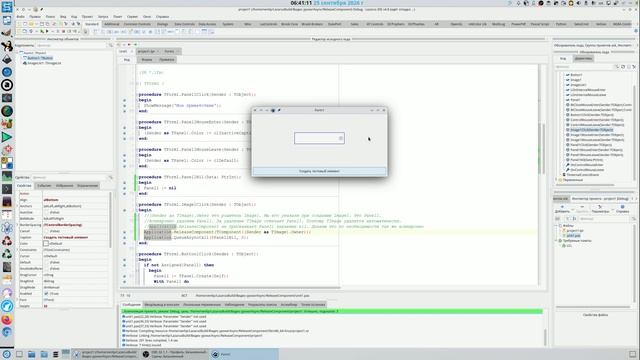Expand Переменные node in Code Explorer
640x360 pixels.
(557, 180)
